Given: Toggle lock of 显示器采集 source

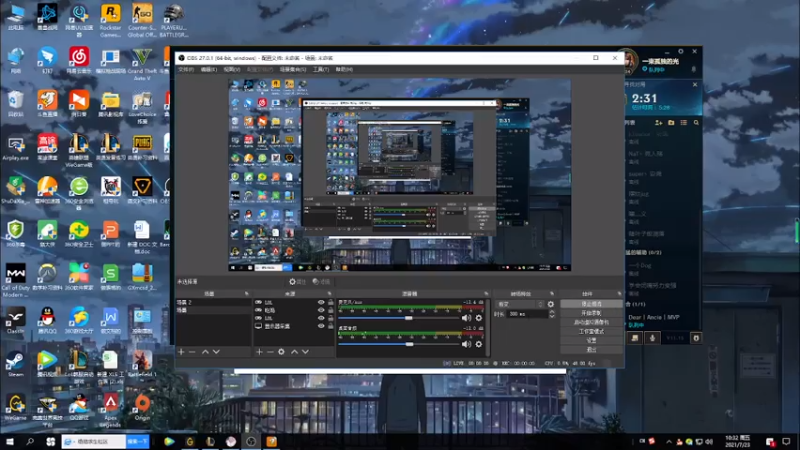Looking at the screenshot, I should click(x=331, y=326).
